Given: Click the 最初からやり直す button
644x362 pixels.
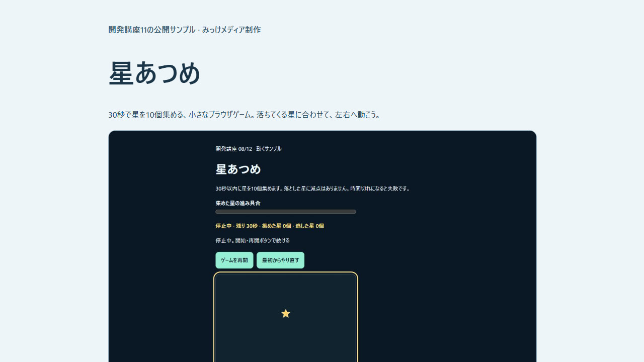Looking at the screenshot, I should (x=280, y=260).
